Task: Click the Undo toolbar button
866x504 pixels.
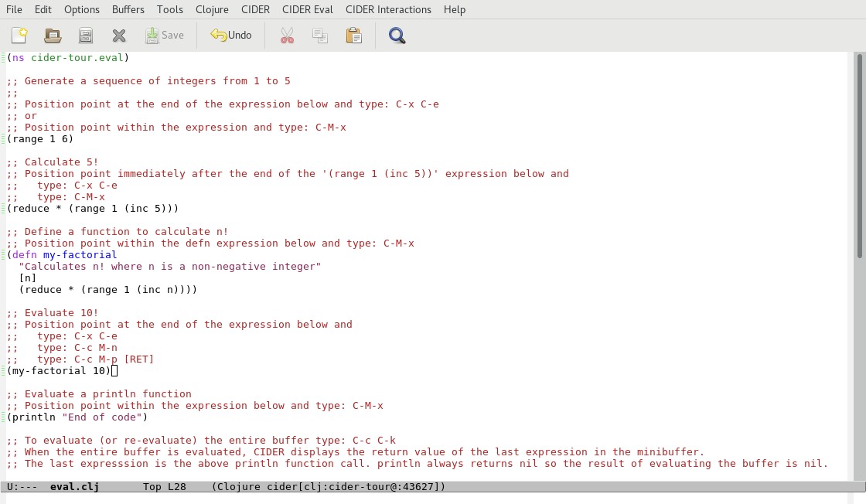Action: [x=231, y=36]
